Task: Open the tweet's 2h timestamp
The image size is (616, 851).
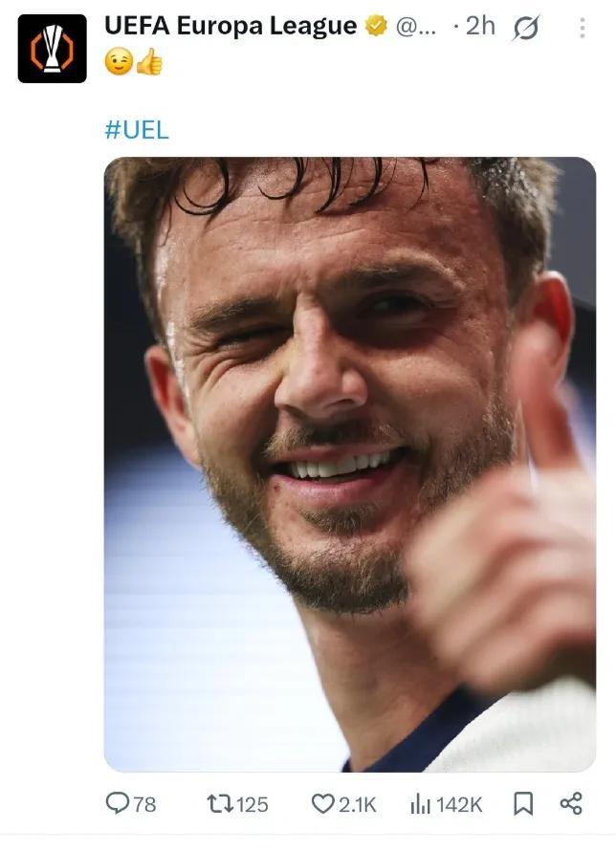Action: pos(479,26)
